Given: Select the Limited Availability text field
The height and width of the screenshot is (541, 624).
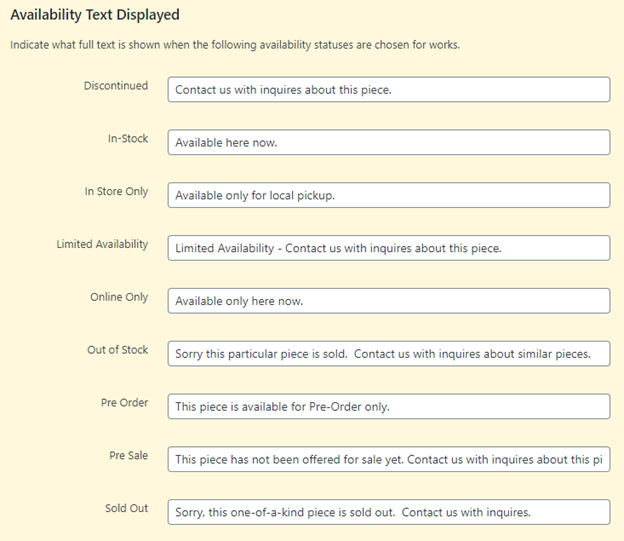Looking at the screenshot, I should pos(388,248).
